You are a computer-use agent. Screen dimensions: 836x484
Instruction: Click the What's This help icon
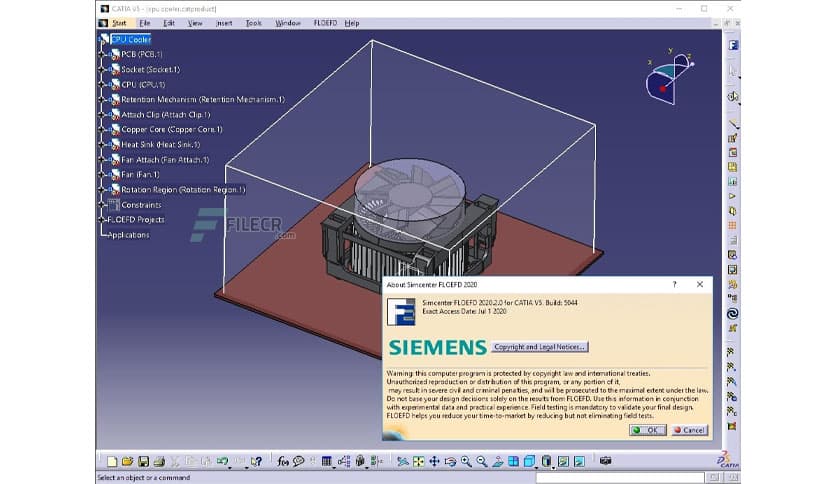click(x=256, y=461)
